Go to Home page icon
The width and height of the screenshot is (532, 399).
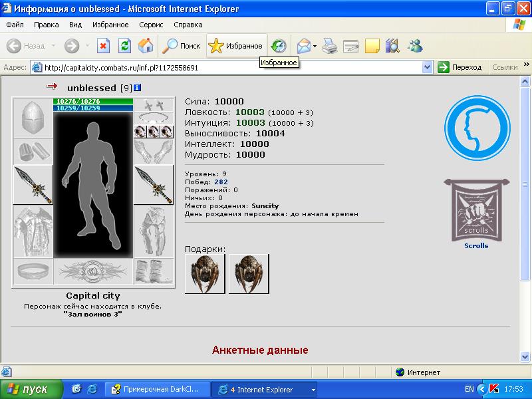coord(146,46)
